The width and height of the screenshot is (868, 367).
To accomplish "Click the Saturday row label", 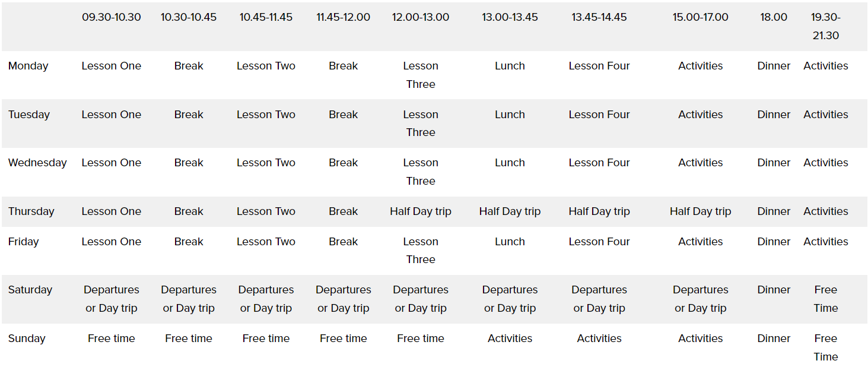I will point(30,290).
